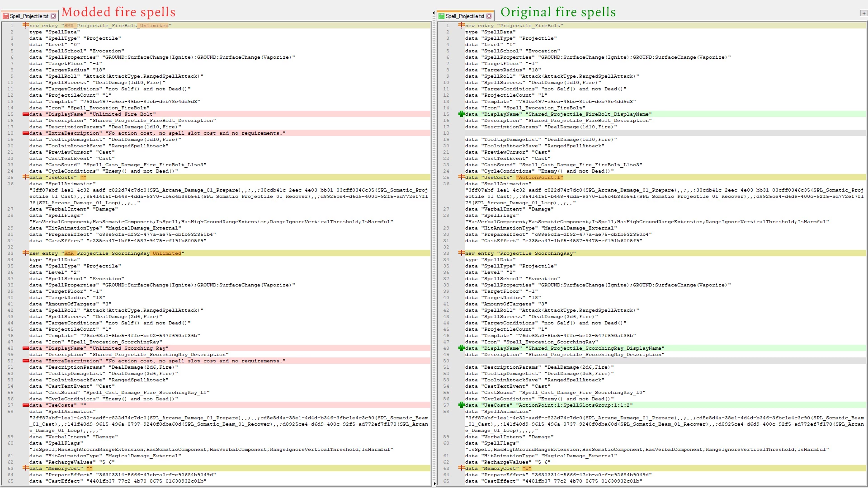This screenshot has width=868, height=488.
Task: Click the changed marker beside SMR_Projectile_ScorchingRay_Unlimited entry
Action: [26, 253]
